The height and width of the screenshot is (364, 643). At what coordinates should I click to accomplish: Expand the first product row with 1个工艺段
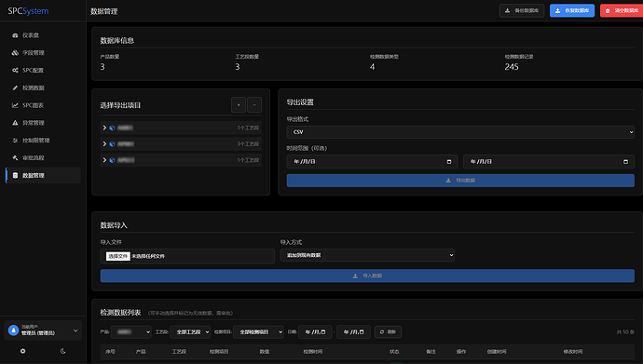(x=104, y=128)
